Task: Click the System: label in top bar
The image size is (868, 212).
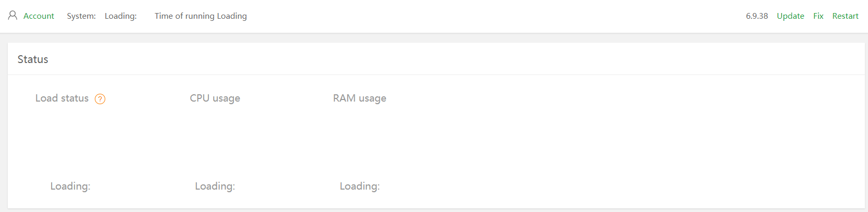Action: pos(81,16)
